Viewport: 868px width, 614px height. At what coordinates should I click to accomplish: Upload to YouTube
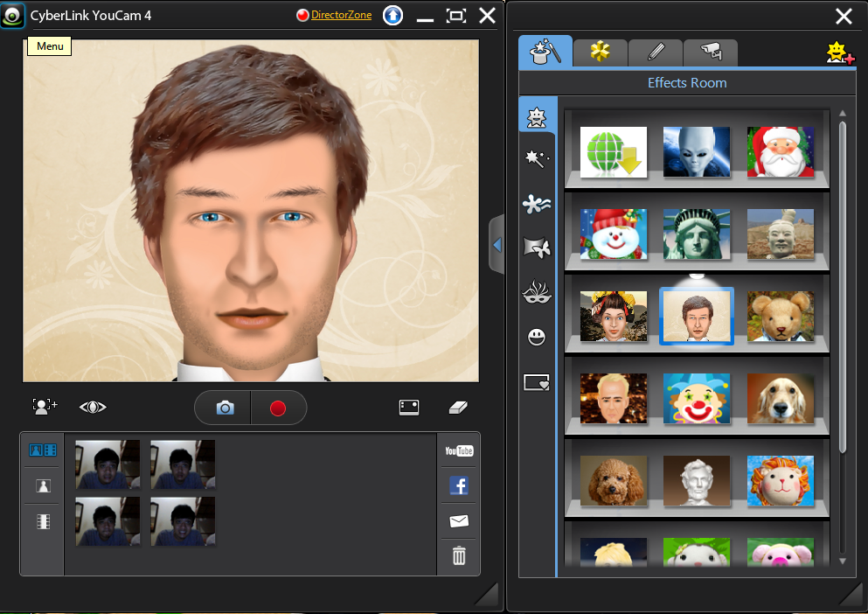[x=459, y=450]
